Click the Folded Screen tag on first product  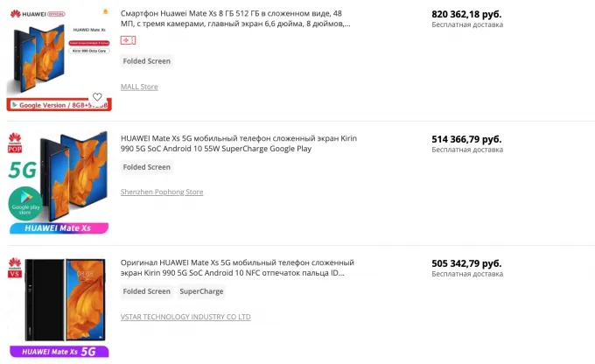click(x=147, y=61)
